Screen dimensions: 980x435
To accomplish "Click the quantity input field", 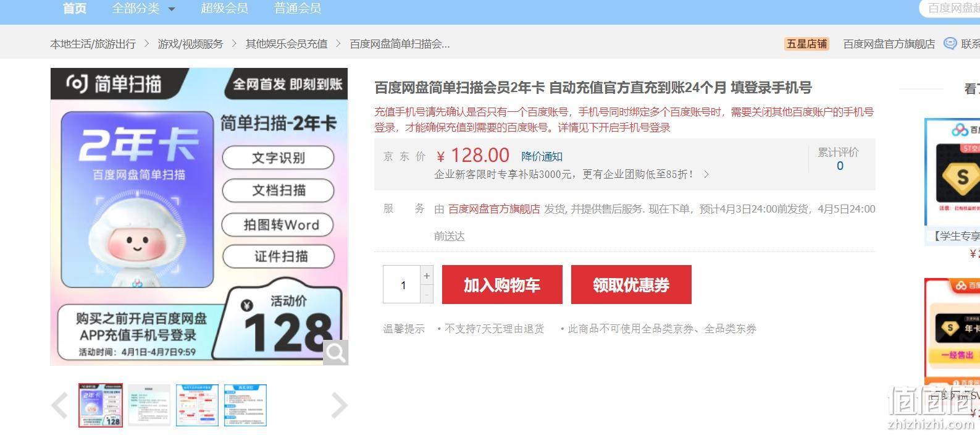I will (x=402, y=285).
